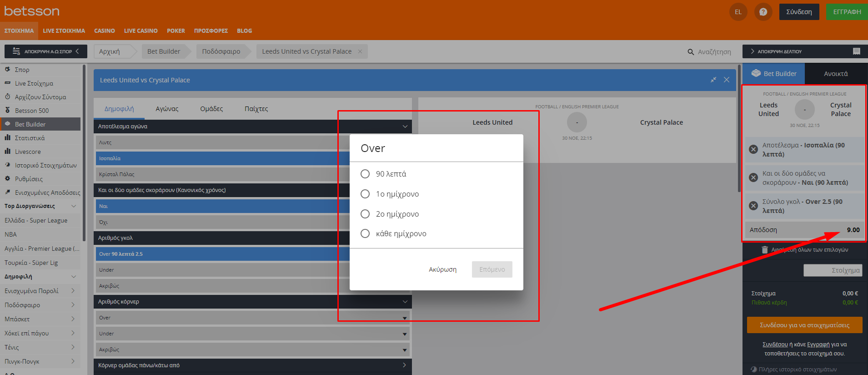Image resolution: width=868 pixels, height=375 pixels.
Task: Open the POKER menu item
Action: point(176,31)
